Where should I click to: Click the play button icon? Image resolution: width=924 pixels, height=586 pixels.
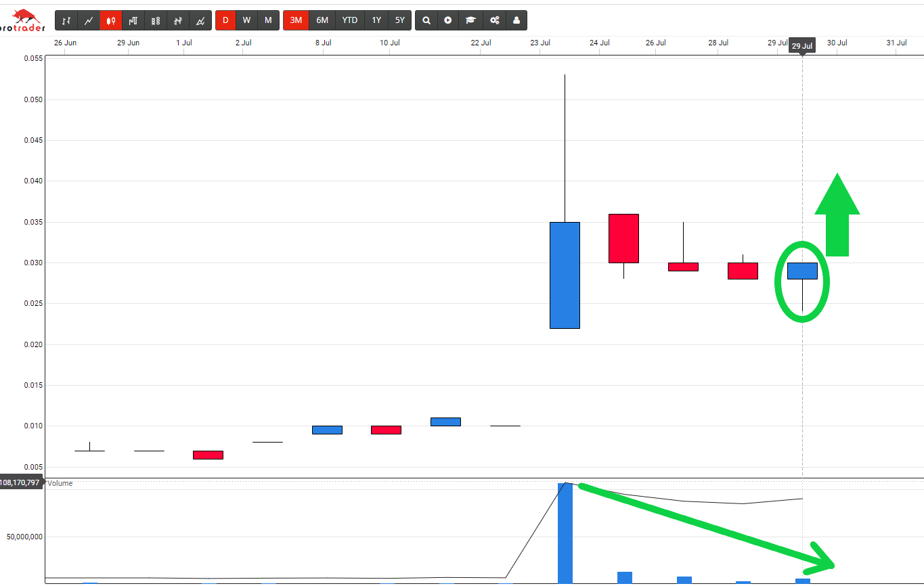[x=448, y=20]
